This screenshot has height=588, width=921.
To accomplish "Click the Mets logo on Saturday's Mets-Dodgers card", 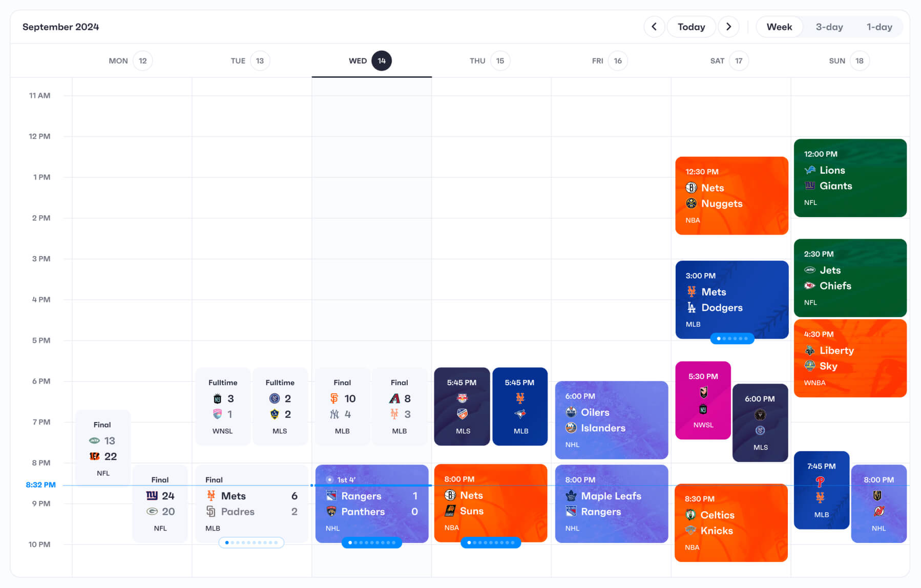I will click(x=692, y=292).
